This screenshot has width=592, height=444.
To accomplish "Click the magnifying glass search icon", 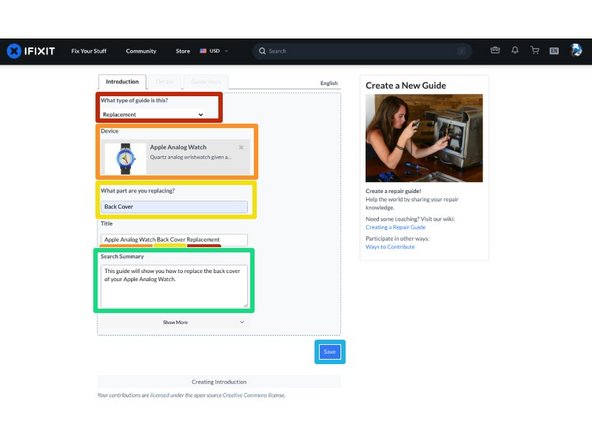I will click(262, 51).
